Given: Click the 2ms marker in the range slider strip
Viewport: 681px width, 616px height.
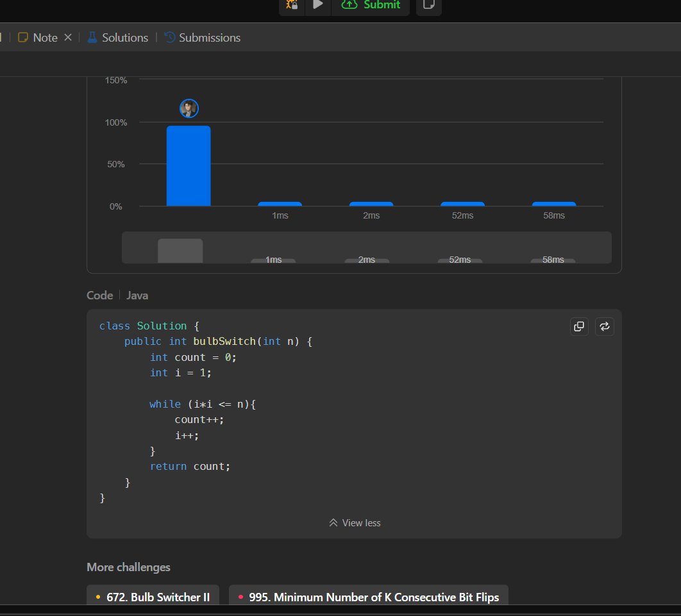Looking at the screenshot, I should coord(367,260).
